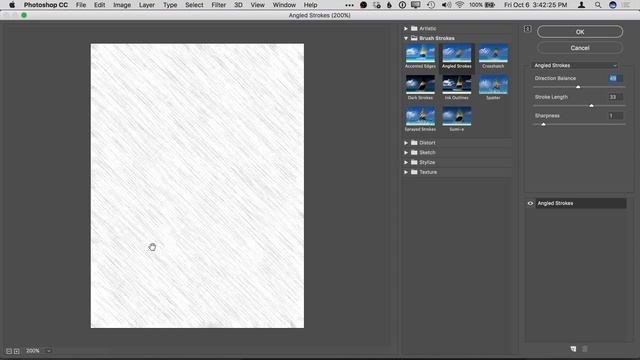
Task: Cancel the Filter Gallery dialog
Action: [580, 48]
